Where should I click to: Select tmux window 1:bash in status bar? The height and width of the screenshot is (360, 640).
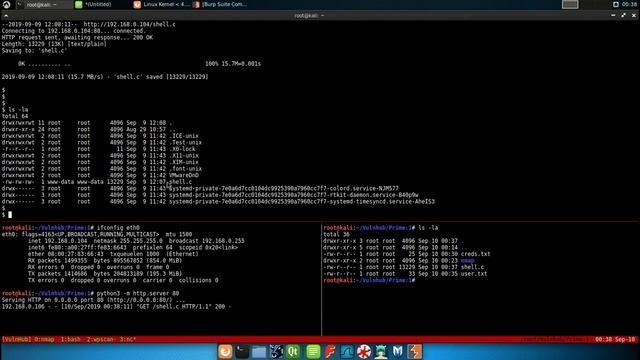(x=71, y=339)
